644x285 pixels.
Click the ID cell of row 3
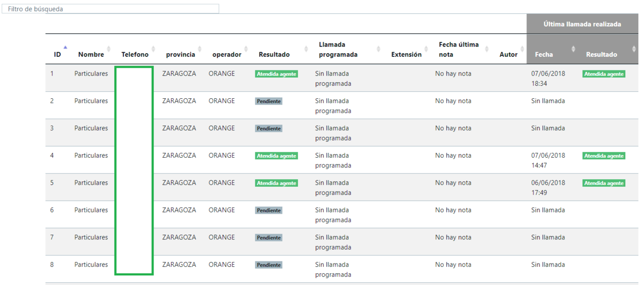[52, 128]
